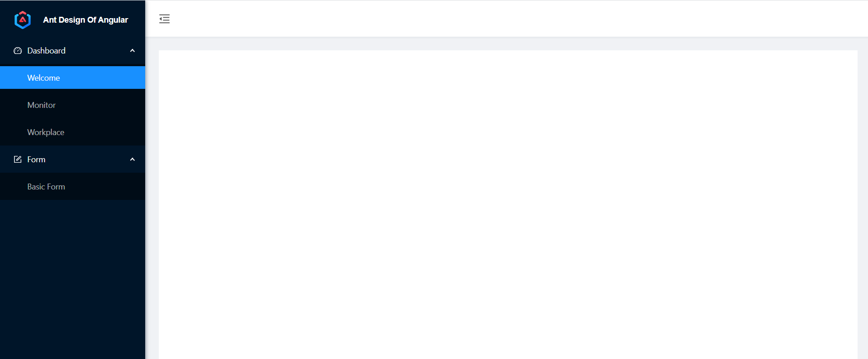Collapse the Form submenu chevron
868x359 pixels.
pos(132,159)
